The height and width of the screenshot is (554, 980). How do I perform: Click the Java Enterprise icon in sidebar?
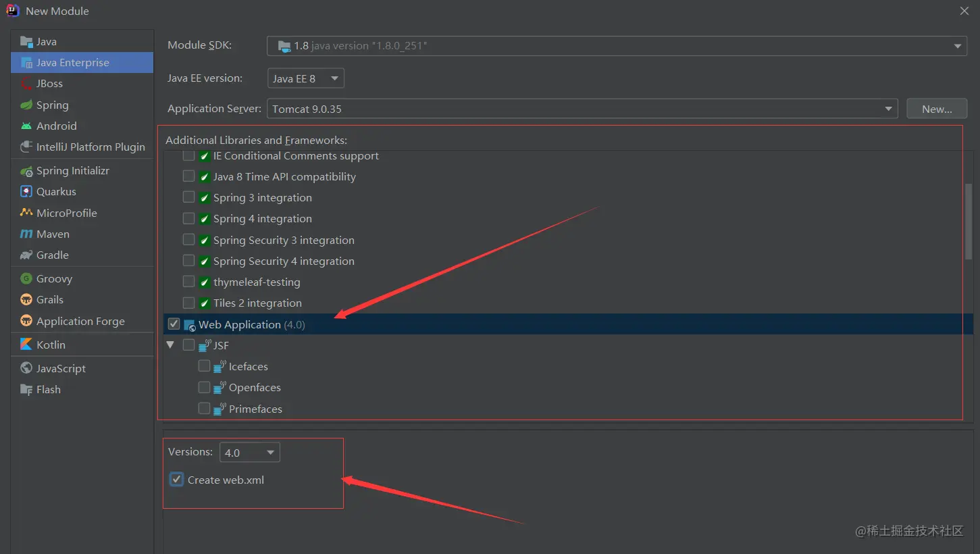pos(26,62)
